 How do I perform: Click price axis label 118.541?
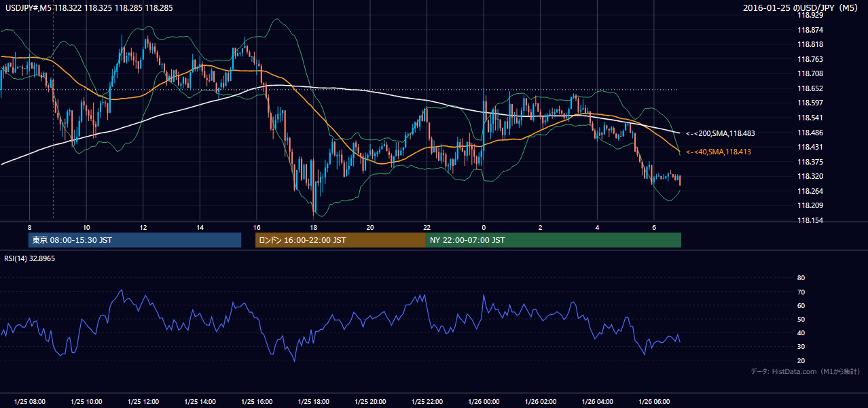click(810, 118)
